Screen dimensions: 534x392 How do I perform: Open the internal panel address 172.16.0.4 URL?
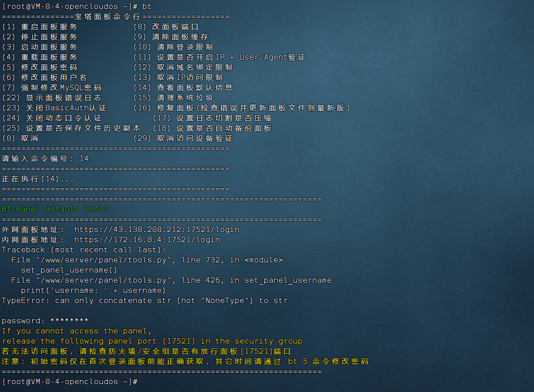[x=147, y=240]
